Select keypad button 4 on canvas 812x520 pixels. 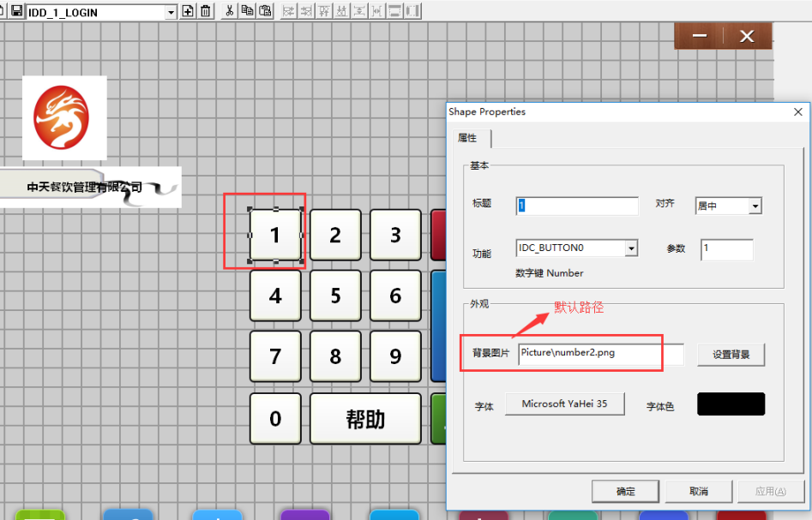(275, 296)
